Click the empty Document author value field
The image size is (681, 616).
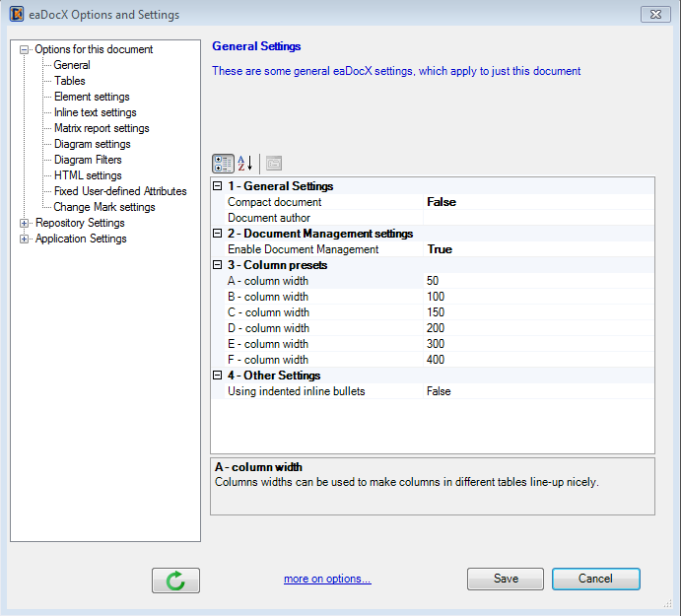point(538,218)
